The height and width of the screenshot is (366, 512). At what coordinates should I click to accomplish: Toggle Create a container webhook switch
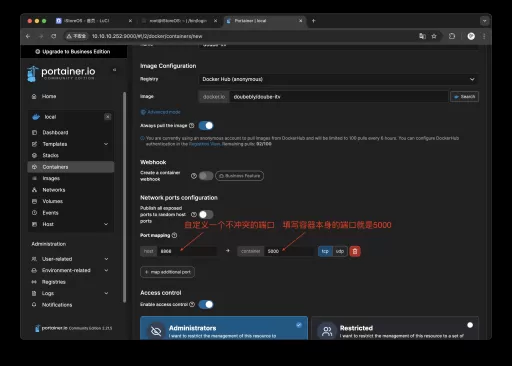pyautogui.click(x=206, y=176)
